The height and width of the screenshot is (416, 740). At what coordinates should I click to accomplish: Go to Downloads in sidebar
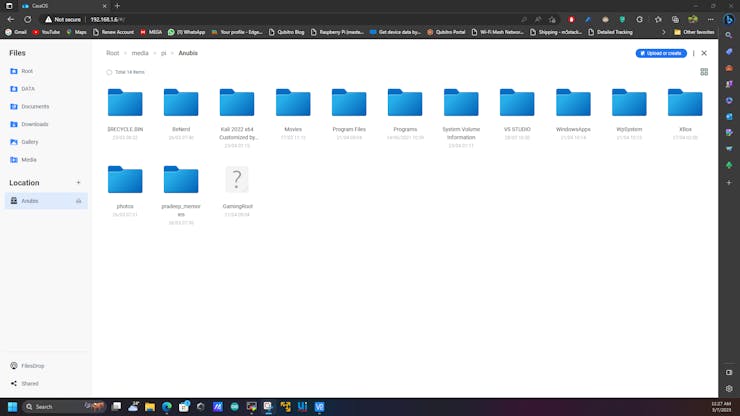pyautogui.click(x=34, y=124)
